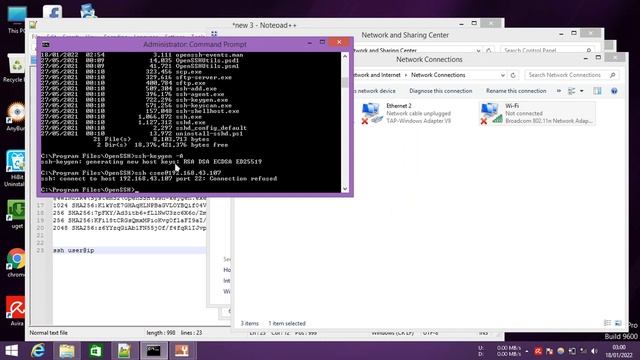Open the Network Connections address history dropdown
640x360 pixels.
pos(502,75)
